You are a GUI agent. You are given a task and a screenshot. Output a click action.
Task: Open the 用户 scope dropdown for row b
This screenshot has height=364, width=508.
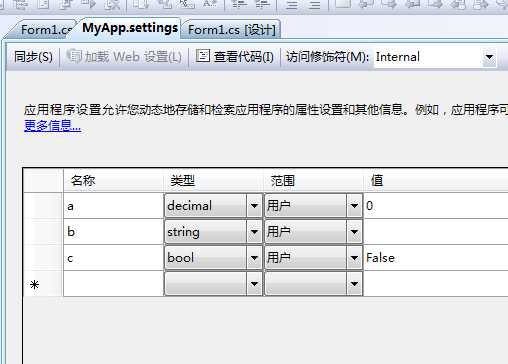pyautogui.click(x=354, y=232)
